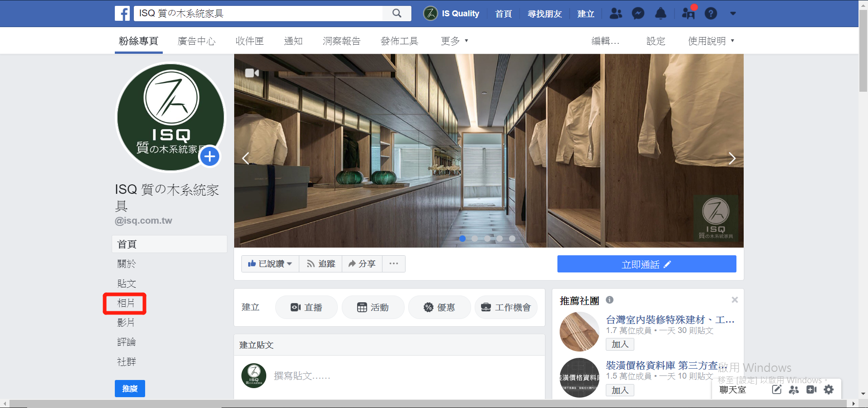Create a 活動 event
The image size is (868, 408).
pyautogui.click(x=373, y=307)
